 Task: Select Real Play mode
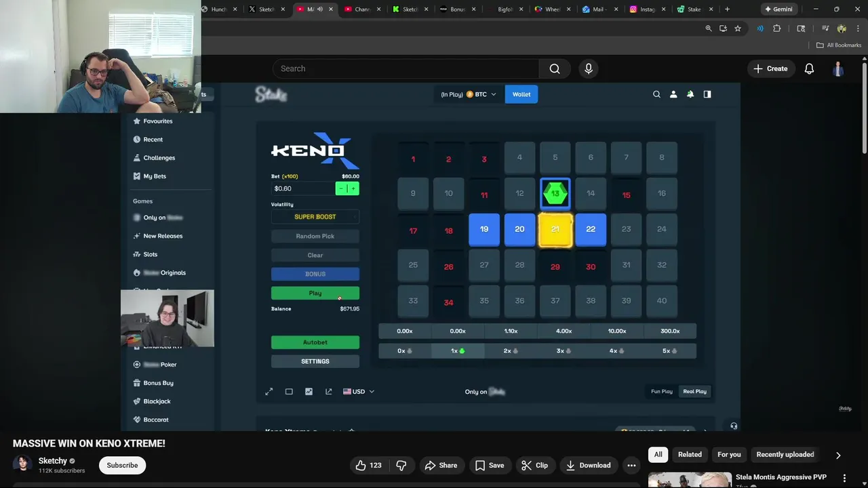(x=694, y=391)
